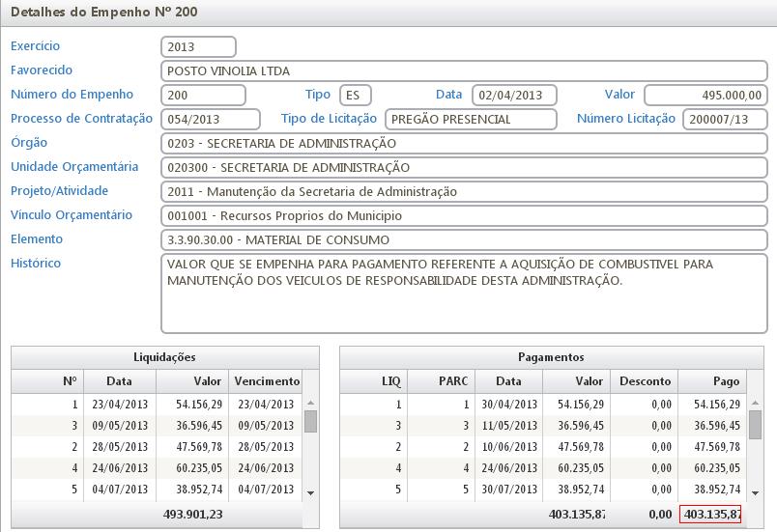Sort Liquidações by Vencimento column header
The image size is (777, 532).
coord(266,381)
